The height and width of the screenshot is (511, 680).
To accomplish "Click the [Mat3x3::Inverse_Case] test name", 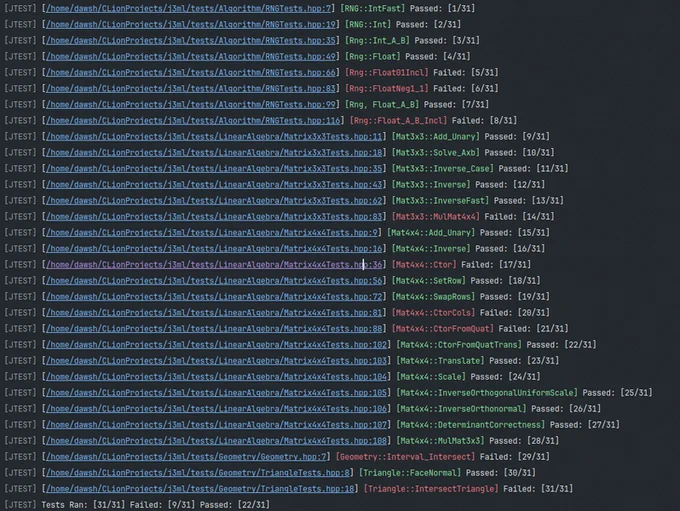I will (443, 169).
